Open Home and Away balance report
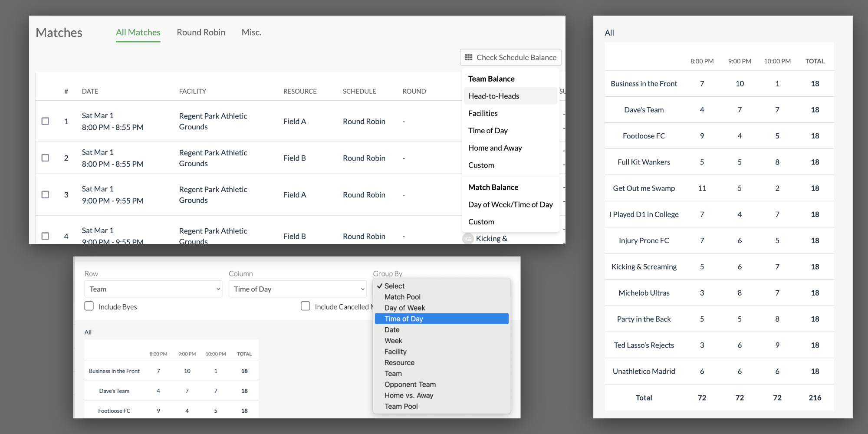Screen dimensions: 868x434 [x=495, y=148]
